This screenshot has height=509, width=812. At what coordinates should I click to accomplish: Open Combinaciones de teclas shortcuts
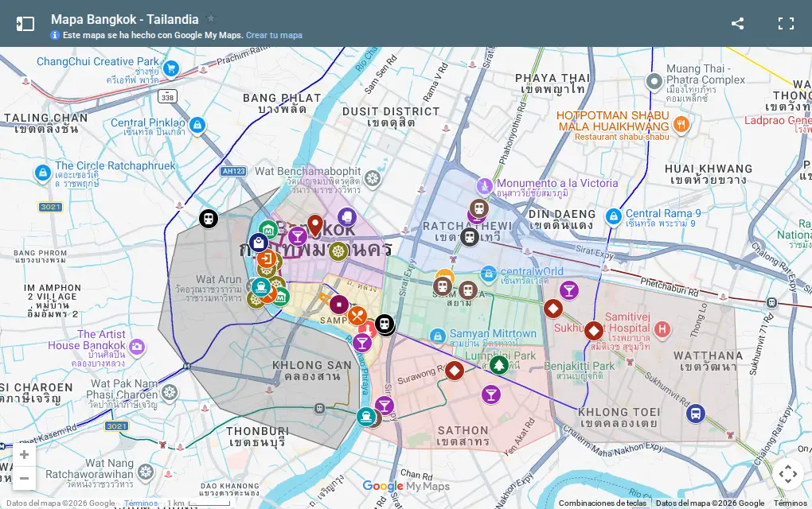click(603, 503)
